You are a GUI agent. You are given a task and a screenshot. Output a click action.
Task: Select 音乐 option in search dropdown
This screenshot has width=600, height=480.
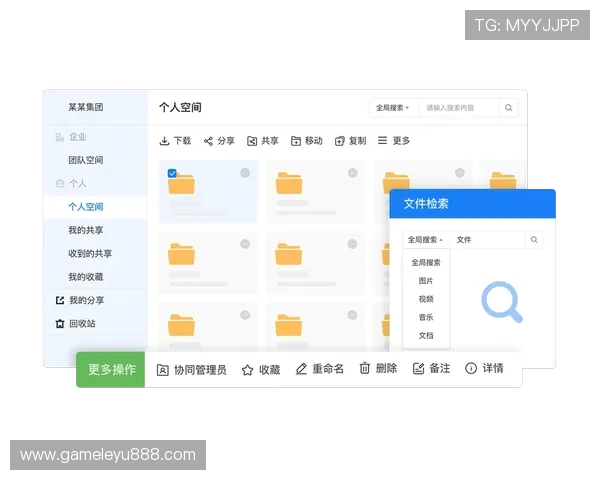[x=426, y=317]
